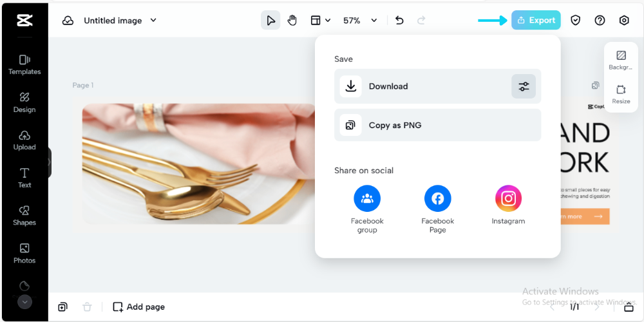Image resolution: width=644 pixels, height=322 pixels.
Task: Open download settings sliders icon
Action: point(524,86)
